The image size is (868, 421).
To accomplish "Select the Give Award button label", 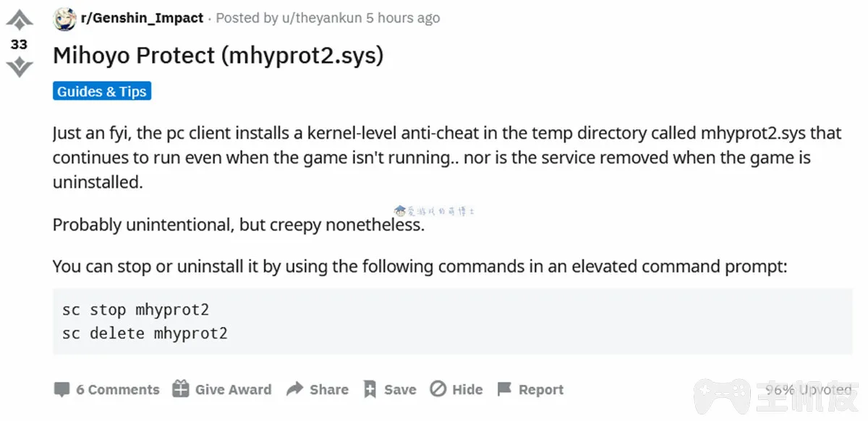I will point(233,389).
